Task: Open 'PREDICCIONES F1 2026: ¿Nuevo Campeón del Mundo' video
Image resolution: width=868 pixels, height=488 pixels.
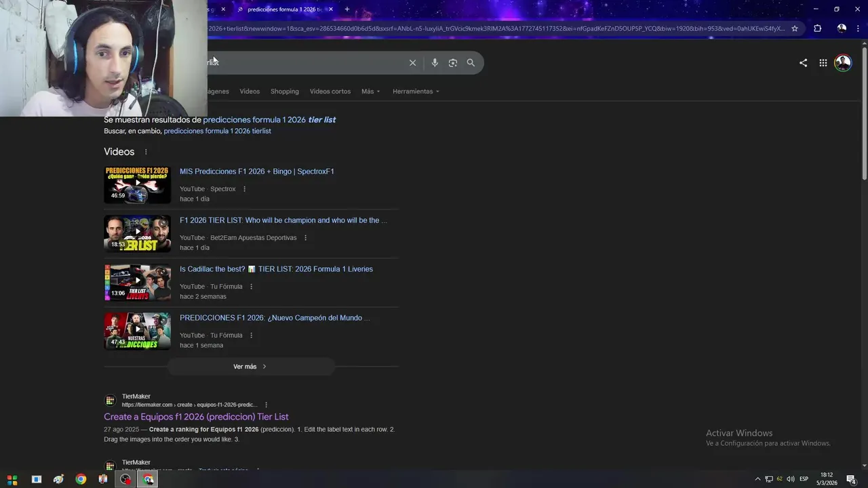Action: point(275,318)
